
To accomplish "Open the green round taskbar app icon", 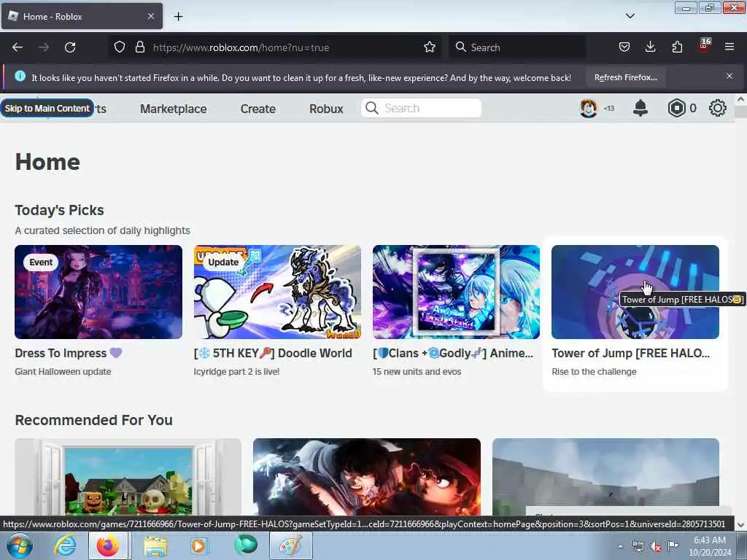I will [x=246, y=545].
